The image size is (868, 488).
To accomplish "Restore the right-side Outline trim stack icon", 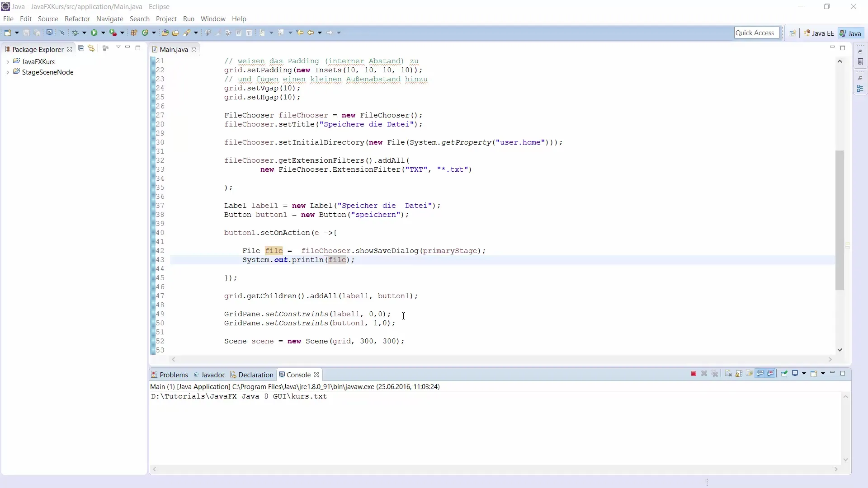I will coord(860,78).
